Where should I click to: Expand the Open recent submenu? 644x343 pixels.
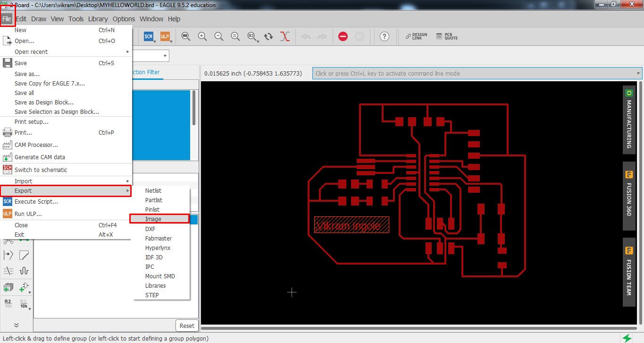tap(66, 51)
